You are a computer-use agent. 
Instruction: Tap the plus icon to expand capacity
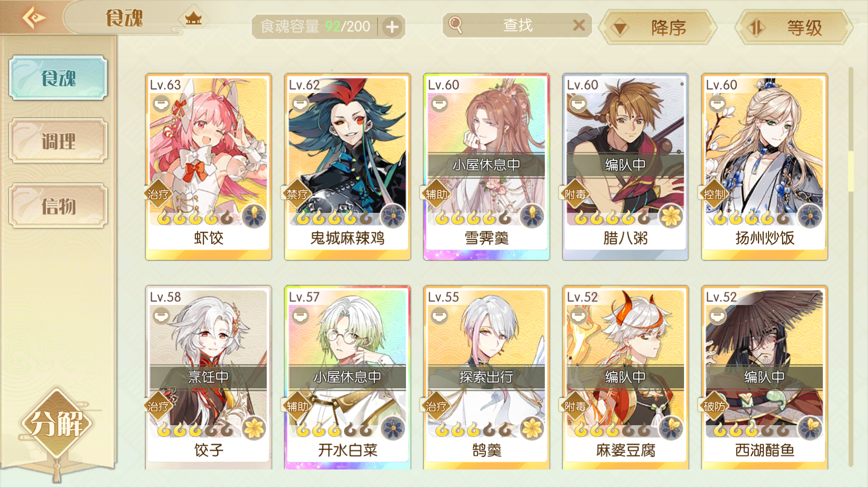(392, 27)
